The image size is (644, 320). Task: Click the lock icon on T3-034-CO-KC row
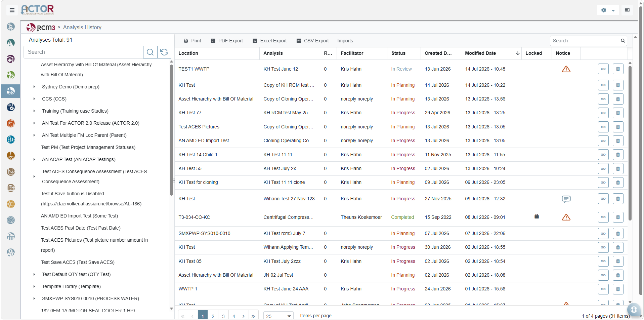click(536, 216)
